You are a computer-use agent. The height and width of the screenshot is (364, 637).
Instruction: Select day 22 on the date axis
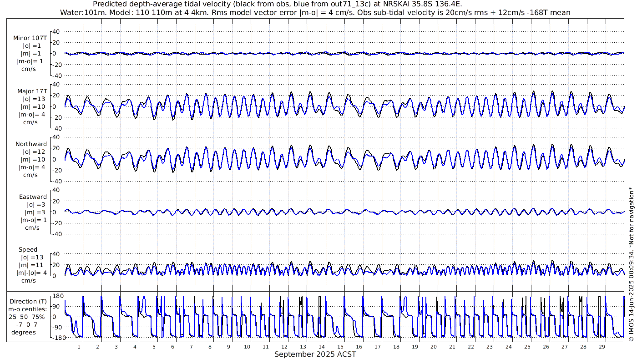471,347
